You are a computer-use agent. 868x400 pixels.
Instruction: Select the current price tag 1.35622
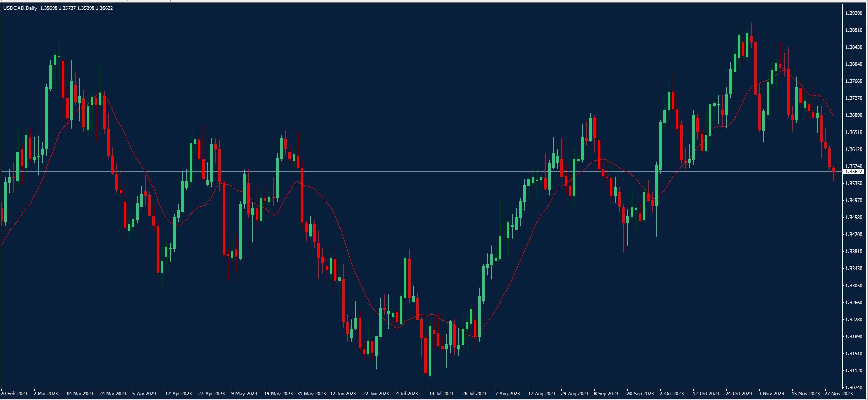[x=855, y=171]
